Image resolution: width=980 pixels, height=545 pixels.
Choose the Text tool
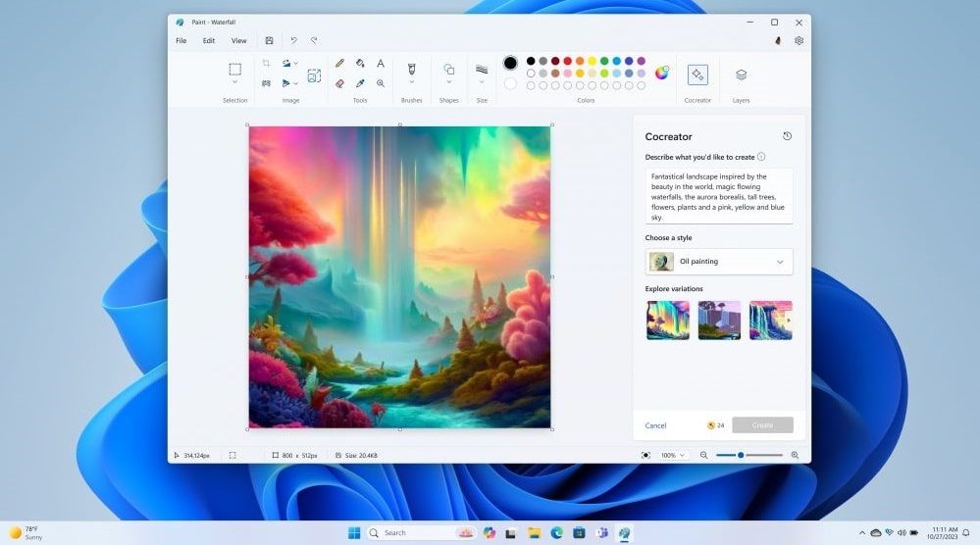click(x=381, y=63)
